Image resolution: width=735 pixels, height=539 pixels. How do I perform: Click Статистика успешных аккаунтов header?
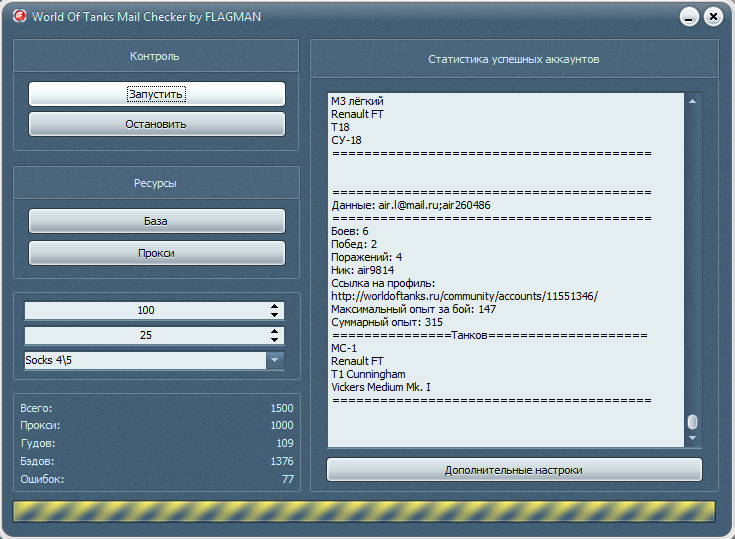click(514, 59)
